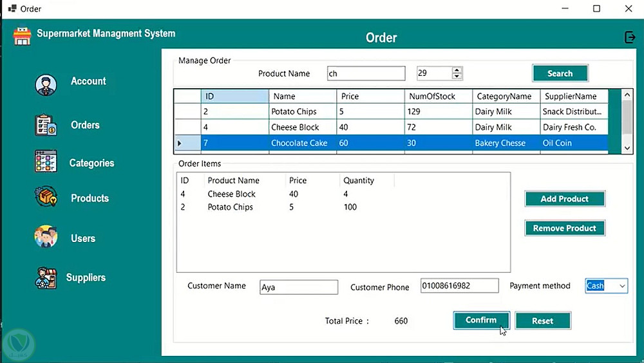644x363 pixels.
Task: Decrease quantity with the down spinner arrow
Action: point(457,77)
